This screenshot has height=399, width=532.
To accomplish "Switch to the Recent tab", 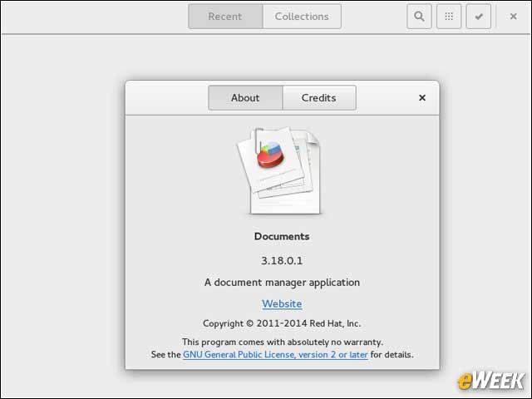I will coord(225,17).
